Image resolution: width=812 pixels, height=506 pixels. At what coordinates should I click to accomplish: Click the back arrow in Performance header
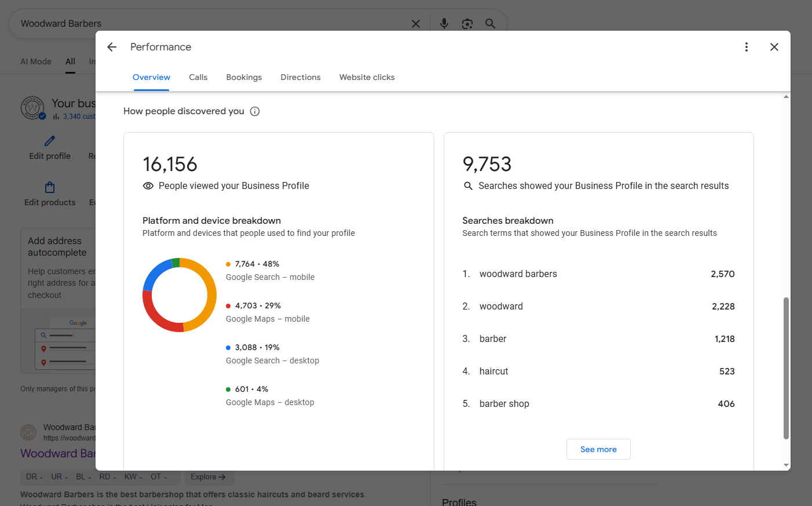(112, 47)
